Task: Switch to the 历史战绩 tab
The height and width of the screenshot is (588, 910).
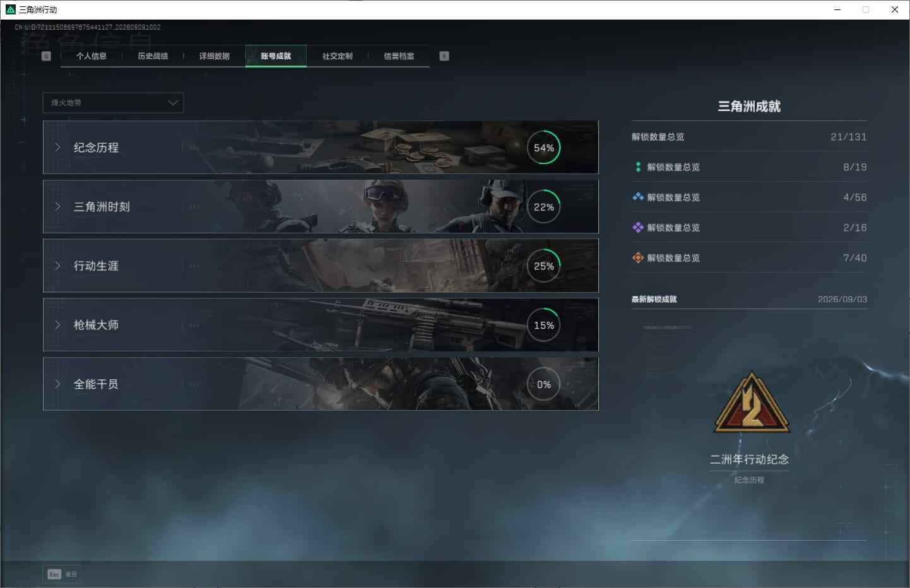Action: (153, 56)
